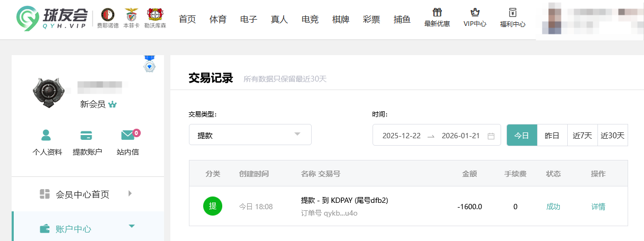Click the green 提 category badge

click(x=213, y=206)
